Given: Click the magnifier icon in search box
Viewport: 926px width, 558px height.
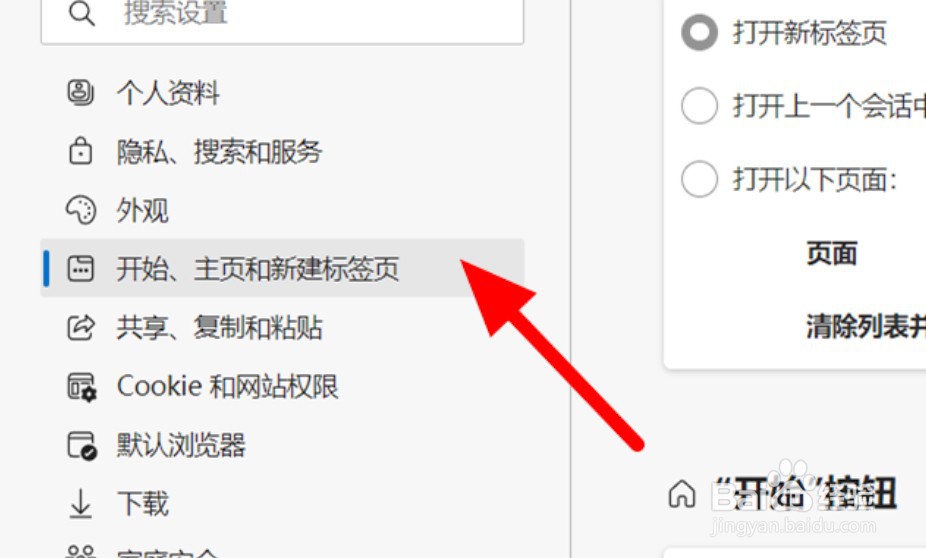Looking at the screenshot, I should click(81, 14).
